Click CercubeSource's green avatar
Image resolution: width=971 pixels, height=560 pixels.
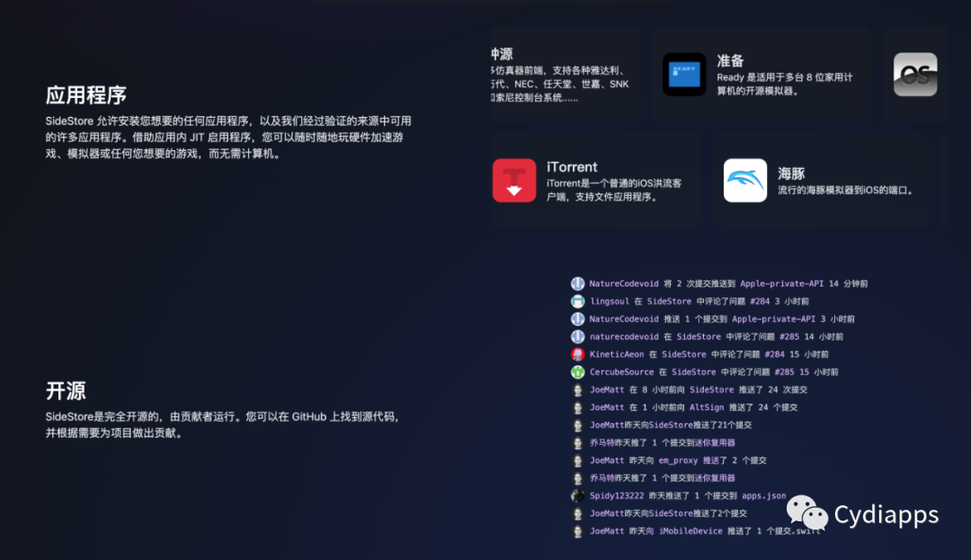point(578,372)
